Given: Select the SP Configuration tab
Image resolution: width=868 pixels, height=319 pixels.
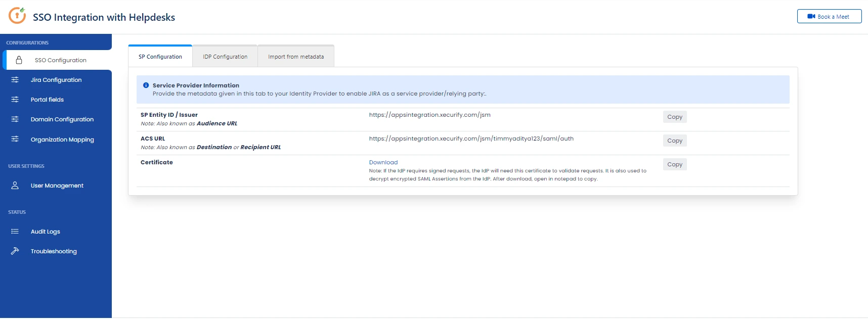Looking at the screenshot, I should click(160, 57).
